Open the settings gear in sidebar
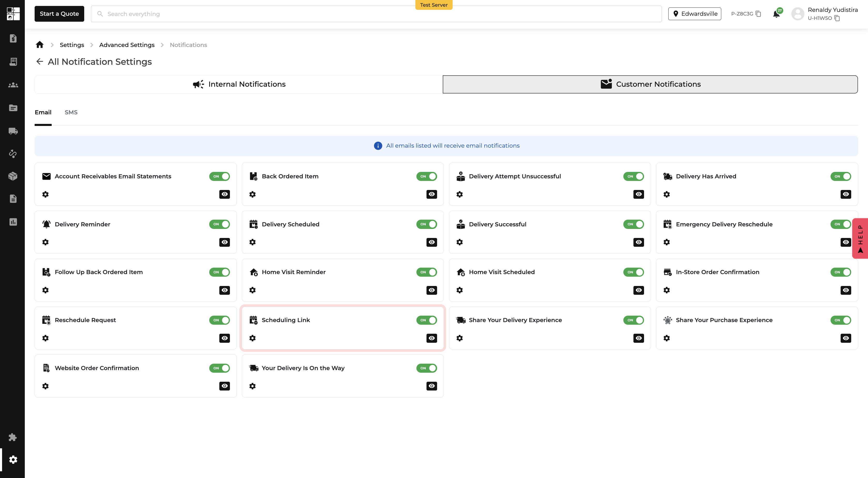This screenshot has width=868, height=478. 13,459
